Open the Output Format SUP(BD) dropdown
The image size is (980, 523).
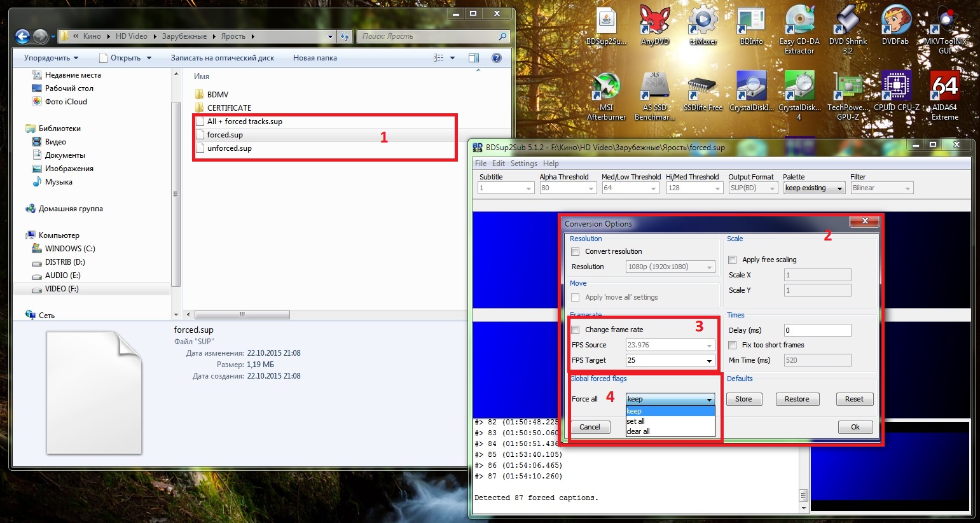[x=753, y=188]
